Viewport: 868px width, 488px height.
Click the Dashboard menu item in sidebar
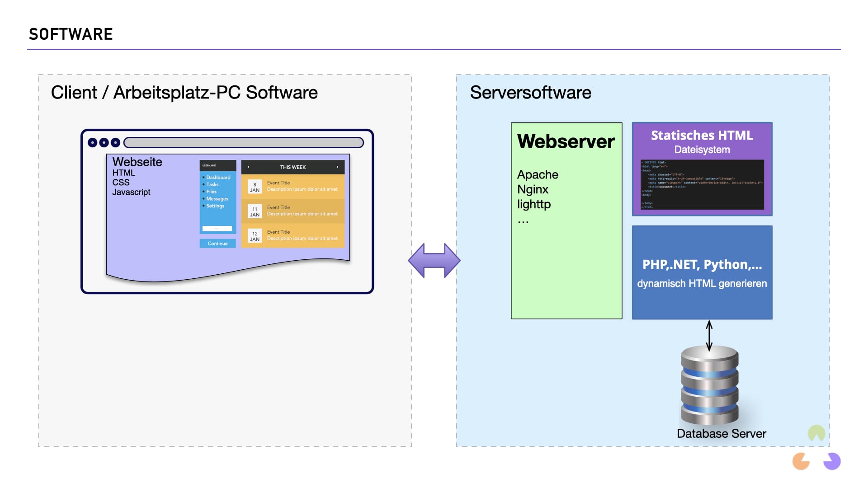(x=217, y=178)
